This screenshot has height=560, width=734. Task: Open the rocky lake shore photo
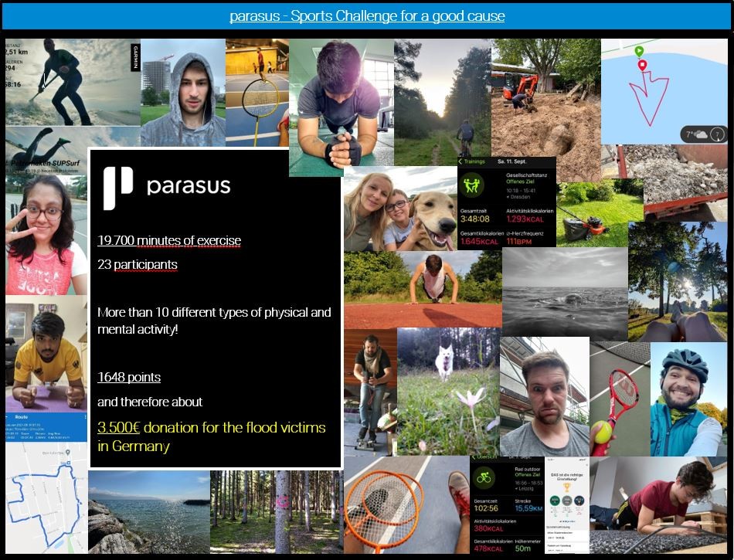(x=149, y=512)
